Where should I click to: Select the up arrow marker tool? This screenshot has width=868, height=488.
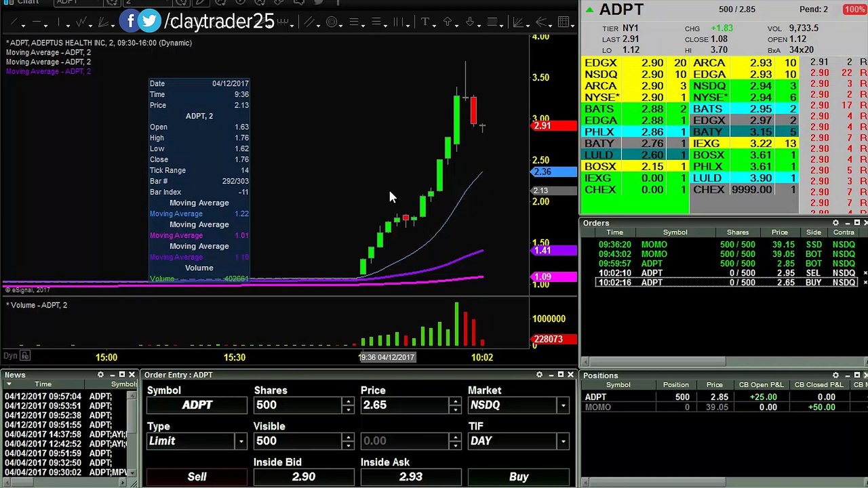click(x=448, y=23)
